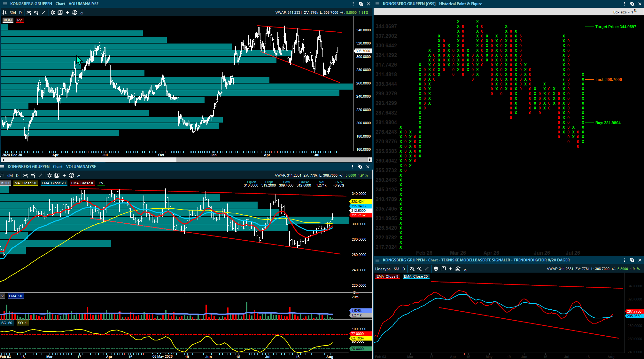The height and width of the screenshot is (359, 644).
Task: Open hamburger menu of top-left VOLUMANALYSE chart
Action: pyautogui.click(x=5, y=4)
